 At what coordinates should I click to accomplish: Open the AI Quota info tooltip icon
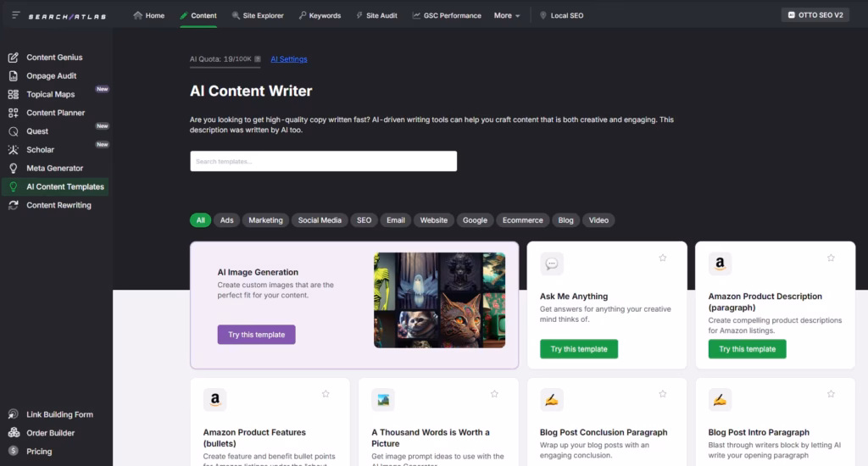point(258,60)
